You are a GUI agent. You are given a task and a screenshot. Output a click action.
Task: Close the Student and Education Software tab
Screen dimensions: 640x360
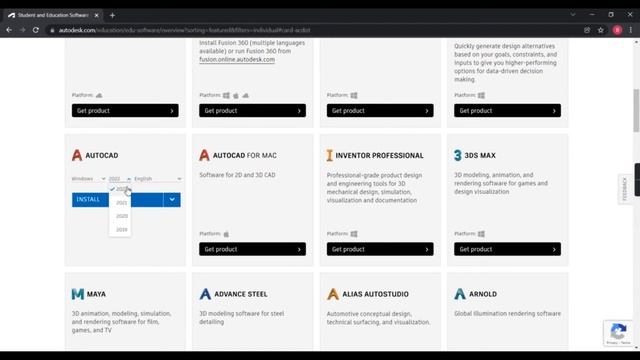click(97, 16)
